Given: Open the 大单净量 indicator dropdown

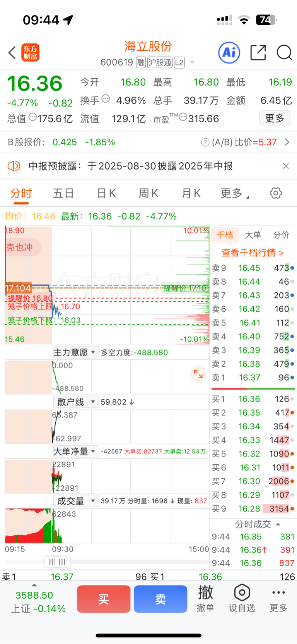Looking at the screenshot, I should click(76, 452).
